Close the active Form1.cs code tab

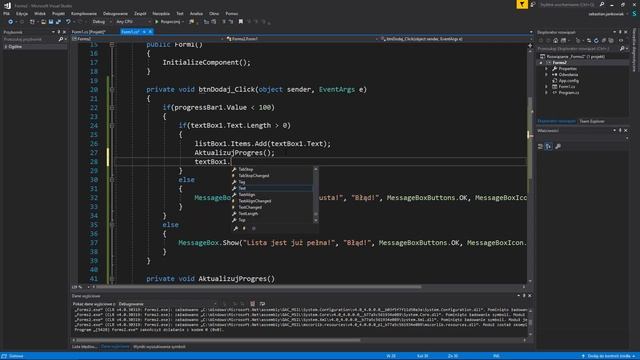tap(150, 32)
